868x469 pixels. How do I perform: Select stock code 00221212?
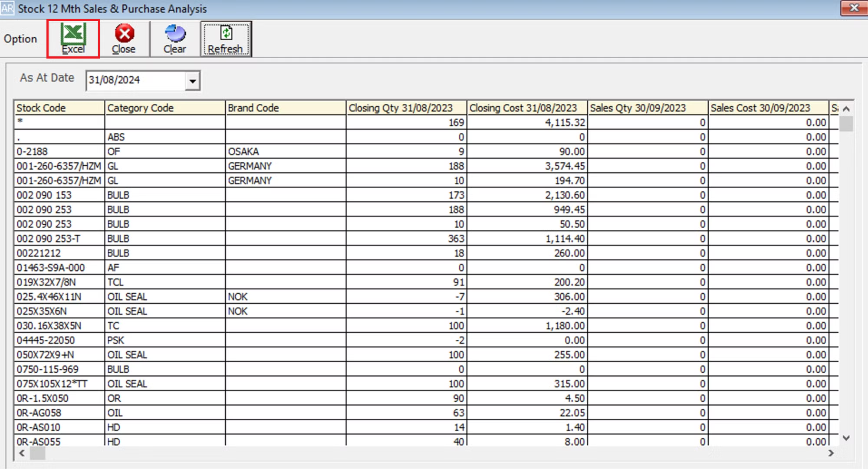pos(59,253)
